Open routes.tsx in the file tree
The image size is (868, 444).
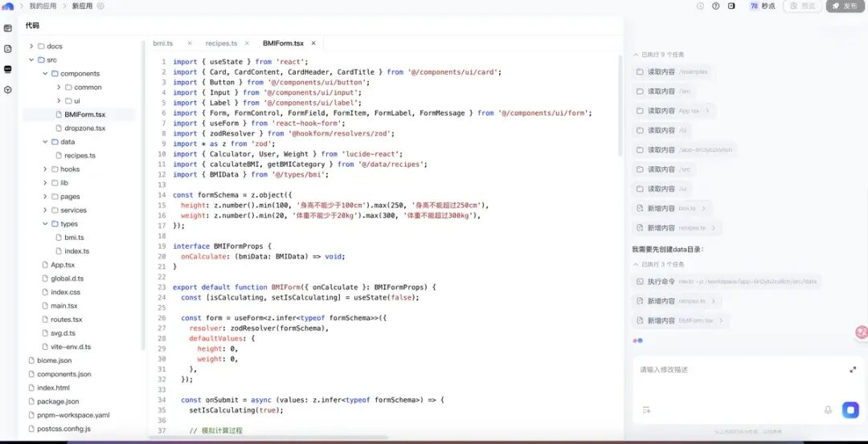[61, 320]
